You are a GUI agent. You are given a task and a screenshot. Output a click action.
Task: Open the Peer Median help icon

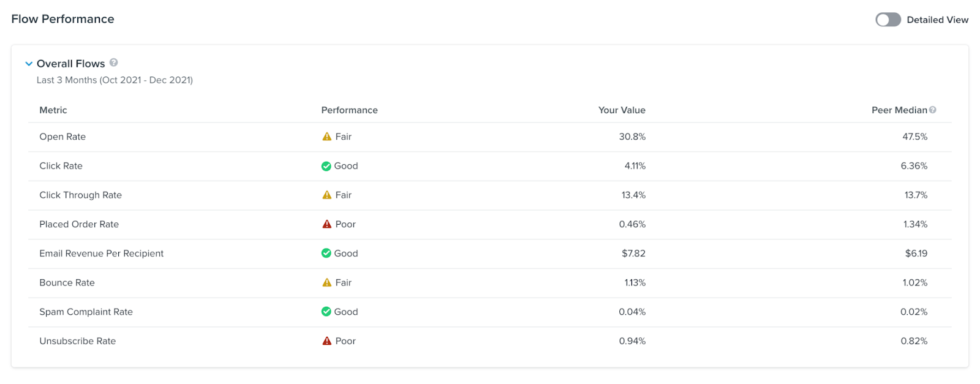pos(933,110)
